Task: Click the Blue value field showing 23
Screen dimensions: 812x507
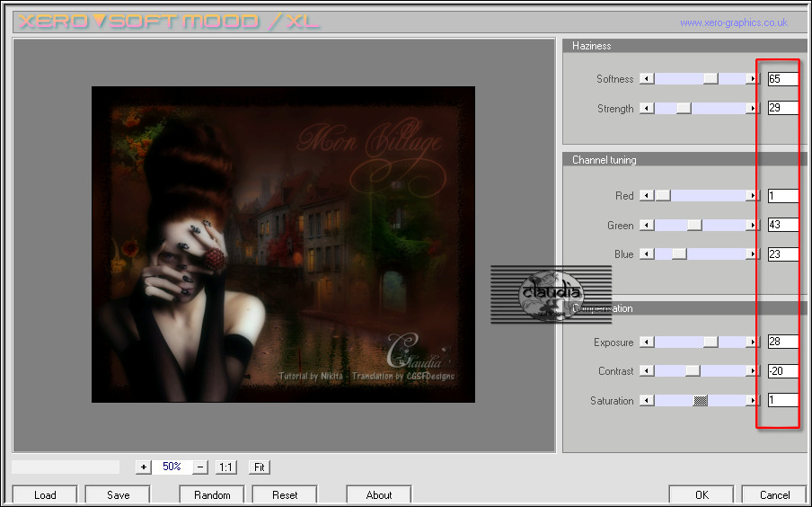Action: pos(782,254)
